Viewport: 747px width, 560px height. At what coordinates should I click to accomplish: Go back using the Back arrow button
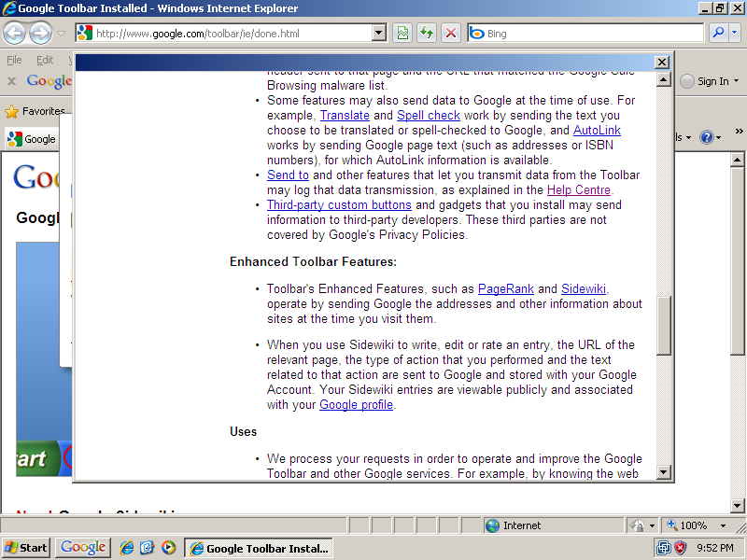(15, 34)
